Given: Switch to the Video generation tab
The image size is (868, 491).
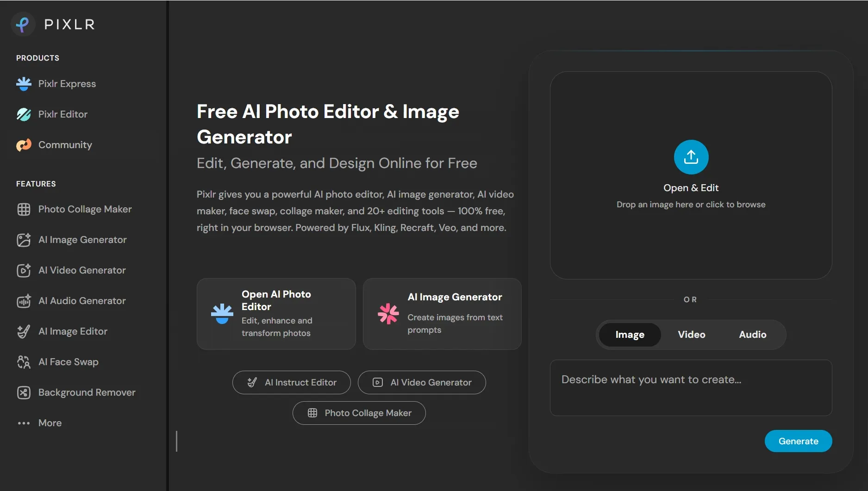Looking at the screenshot, I should coord(692,335).
